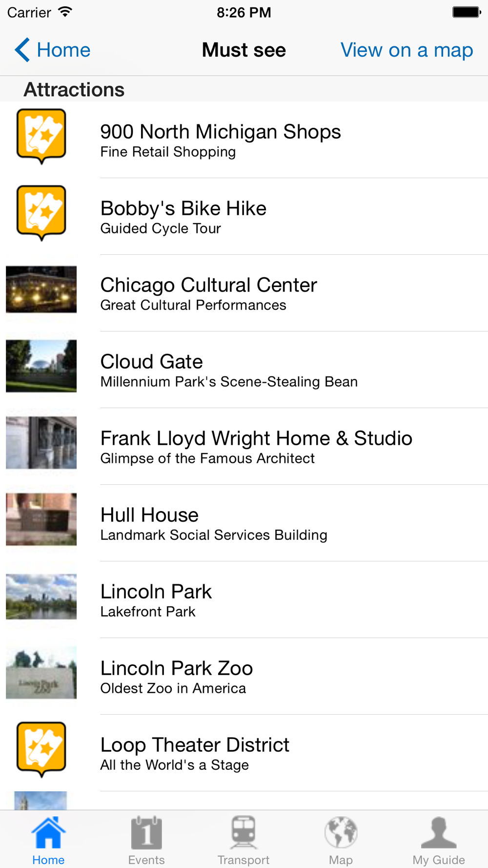Open the Map tab globe icon
This screenshot has height=868, width=488.
[341, 832]
